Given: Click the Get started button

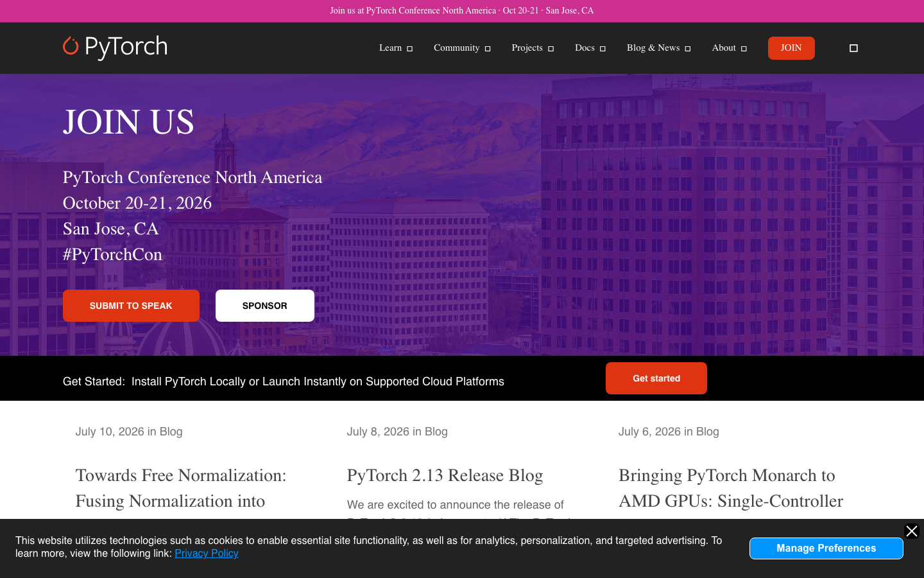Looking at the screenshot, I should tap(656, 378).
